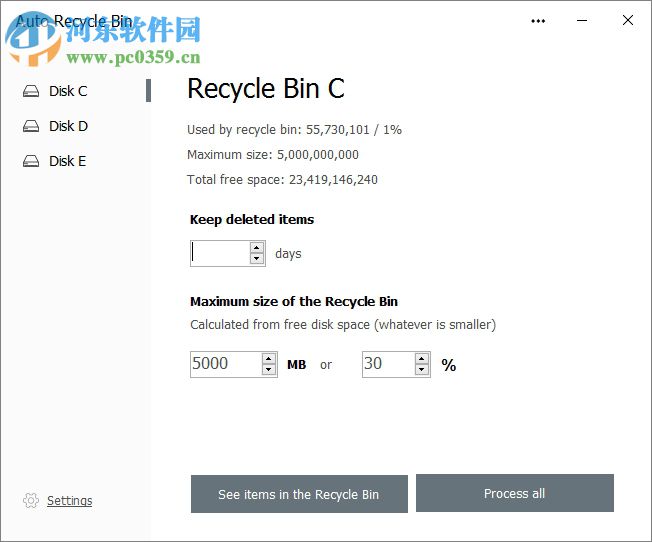Click the Disk D drive icon
The image size is (652, 542).
point(31,126)
